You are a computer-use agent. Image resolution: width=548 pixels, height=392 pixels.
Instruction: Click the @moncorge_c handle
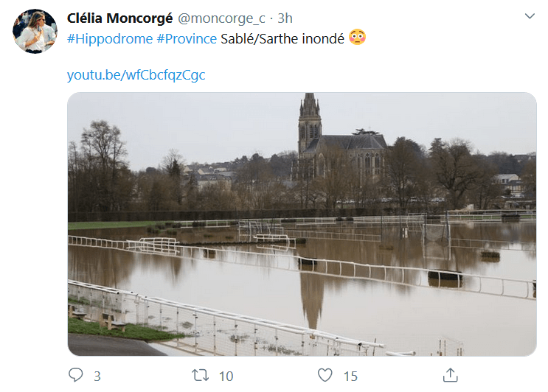[x=229, y=18]
